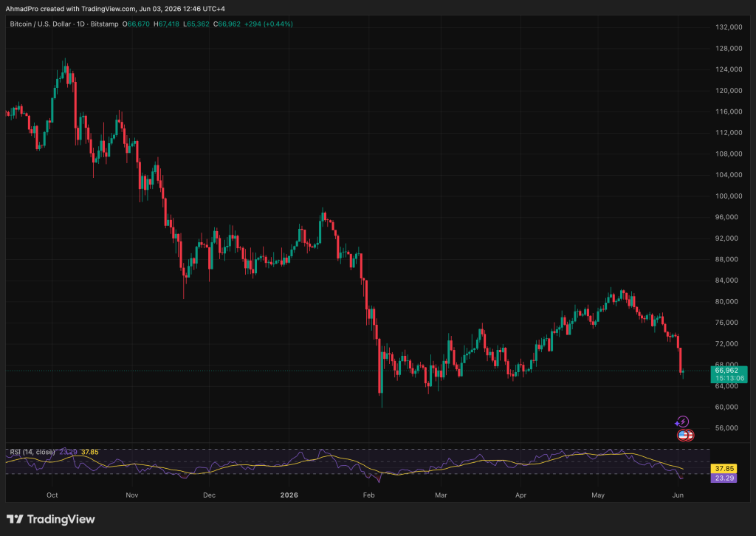Click the purple 23.29 RSI value tag
The height and width of the screenshot is (536, 756).
point(724,478)
